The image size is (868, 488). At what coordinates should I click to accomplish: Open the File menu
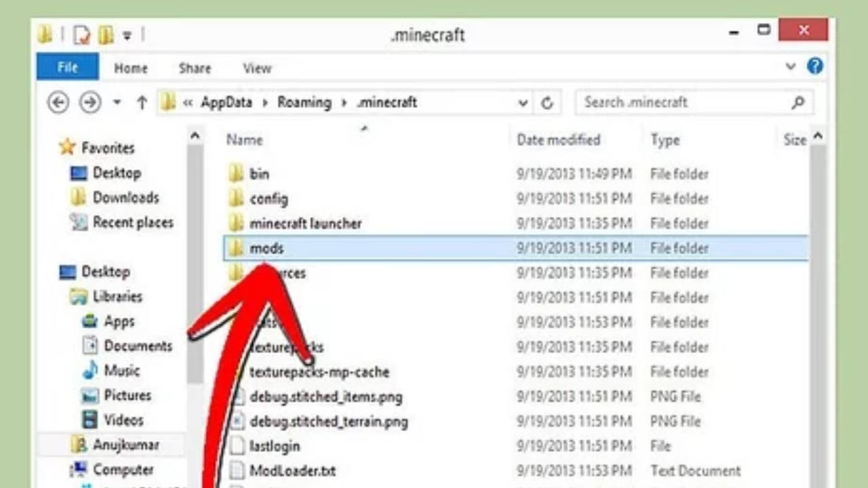tap(67, 67)
